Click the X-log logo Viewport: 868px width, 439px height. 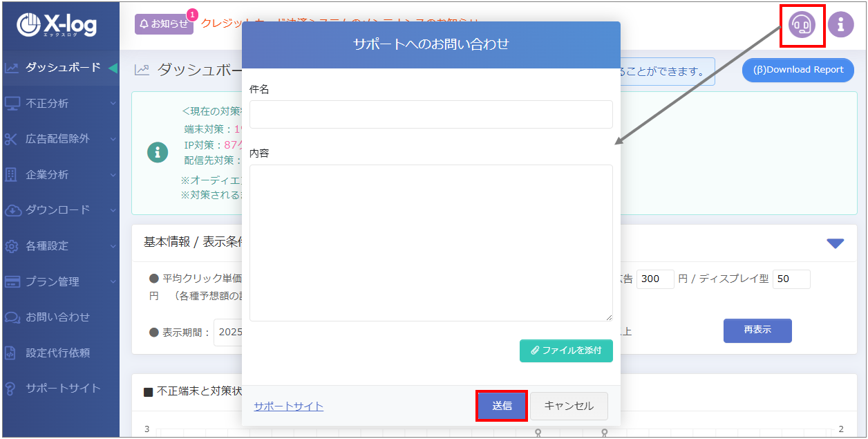tap(58, 25)
